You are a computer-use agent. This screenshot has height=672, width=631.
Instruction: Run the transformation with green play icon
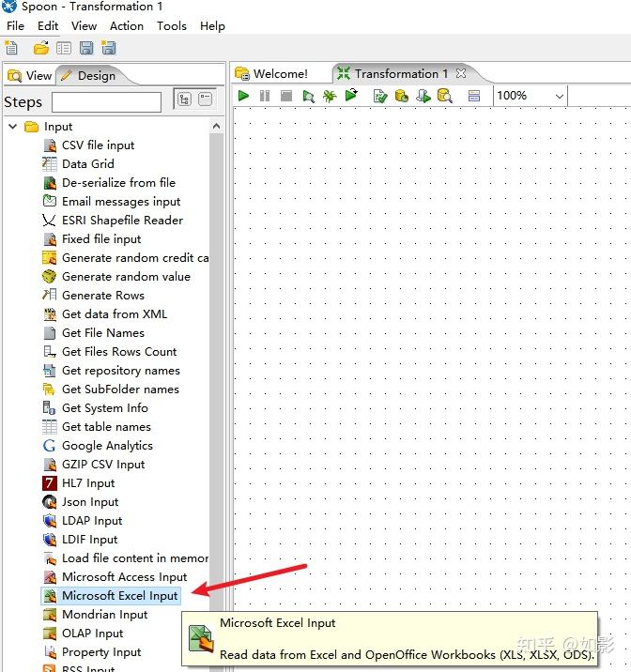click(x=243, y=96)
